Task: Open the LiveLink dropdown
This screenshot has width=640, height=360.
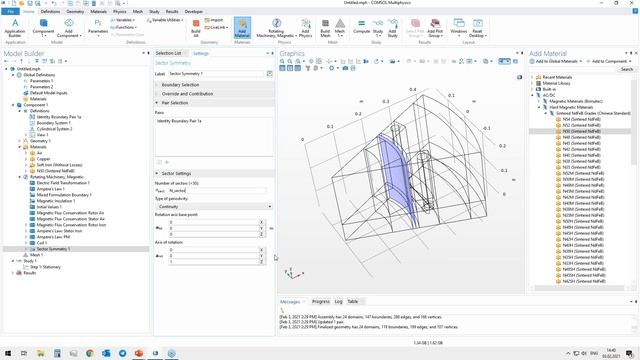Action: (216, 27)
